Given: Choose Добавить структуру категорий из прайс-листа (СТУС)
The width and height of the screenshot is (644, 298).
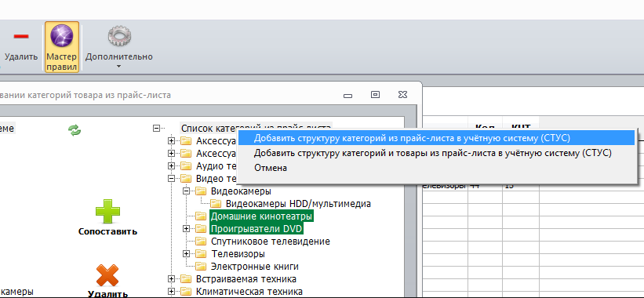Looking at the screenshot, I should point(436,138).
